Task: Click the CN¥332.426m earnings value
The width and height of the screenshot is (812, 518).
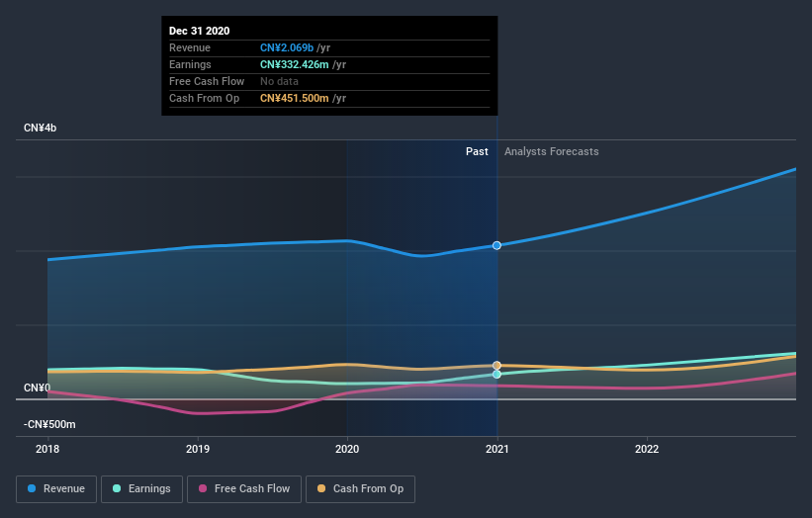Action: pos(294,64)
